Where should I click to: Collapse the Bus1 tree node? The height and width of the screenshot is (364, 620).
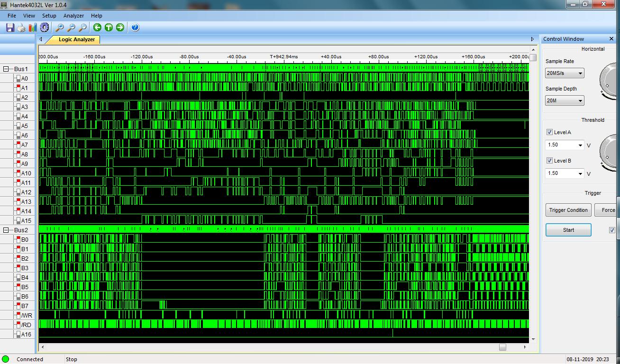click(6, 69)
